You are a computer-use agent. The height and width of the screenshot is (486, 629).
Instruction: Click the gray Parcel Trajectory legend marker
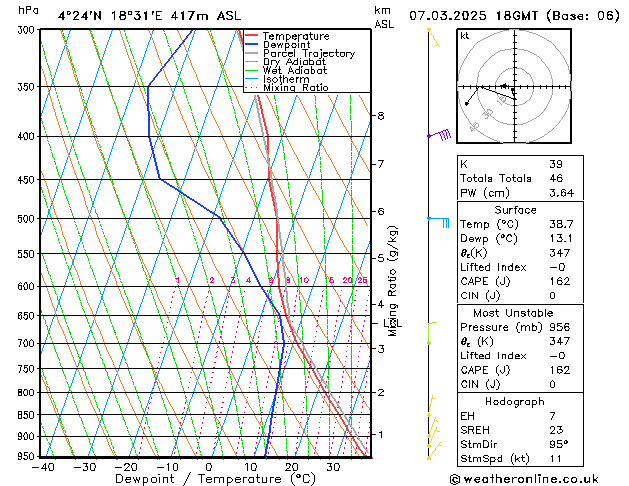(253, 54)
